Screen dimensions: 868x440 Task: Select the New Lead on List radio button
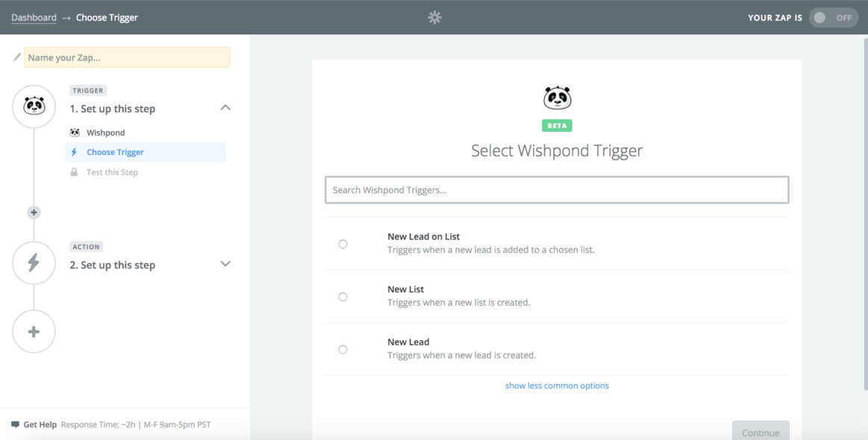tap(343, 244)
